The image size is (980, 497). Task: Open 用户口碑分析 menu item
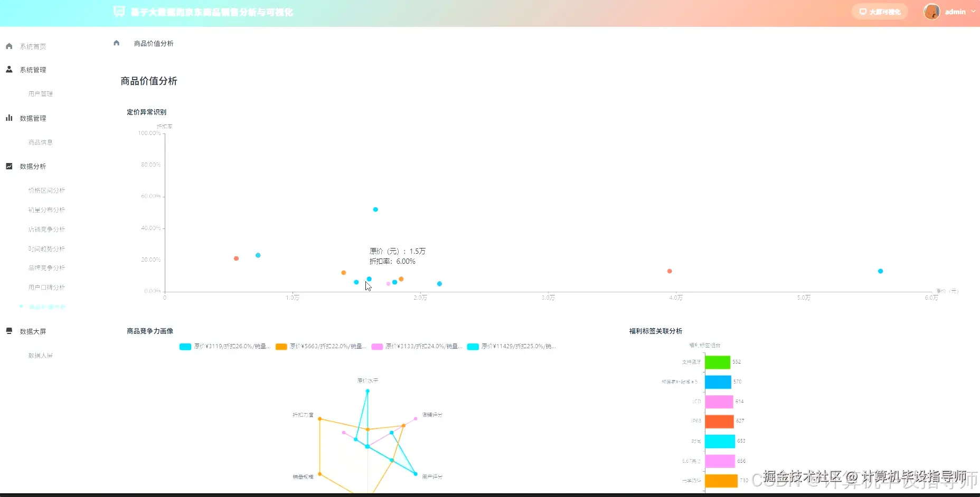(x=46, y=288)
